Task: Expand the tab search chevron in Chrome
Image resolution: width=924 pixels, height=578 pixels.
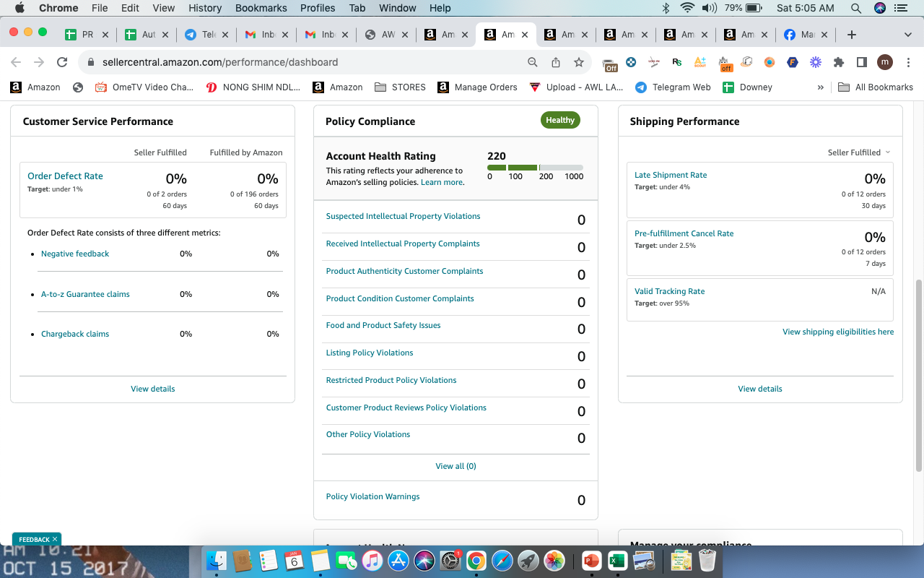Action: click(907, 35)
